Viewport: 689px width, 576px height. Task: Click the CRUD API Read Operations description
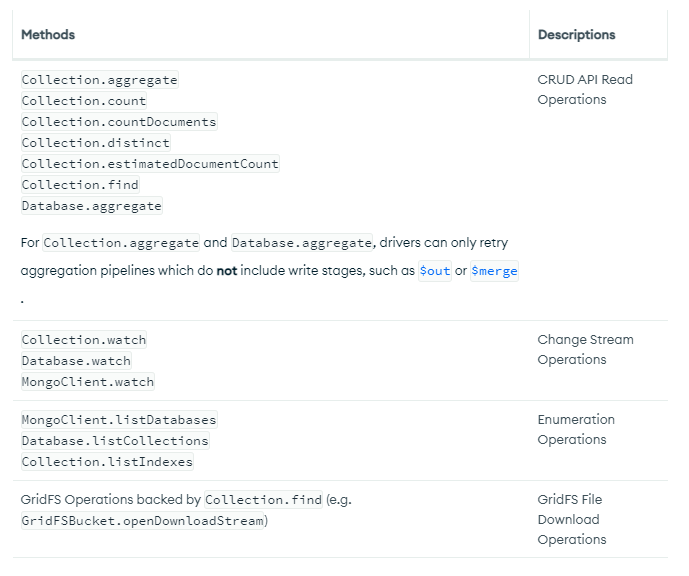point(585,90)
